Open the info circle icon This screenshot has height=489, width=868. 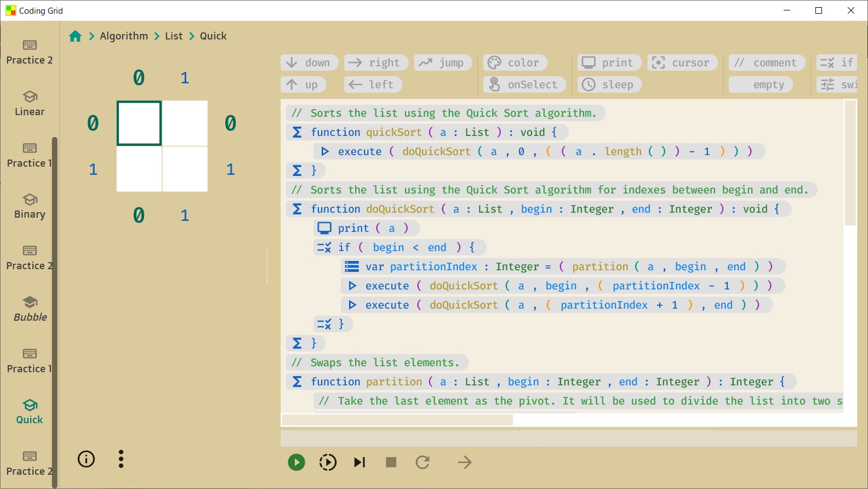(x=86, y=459)
